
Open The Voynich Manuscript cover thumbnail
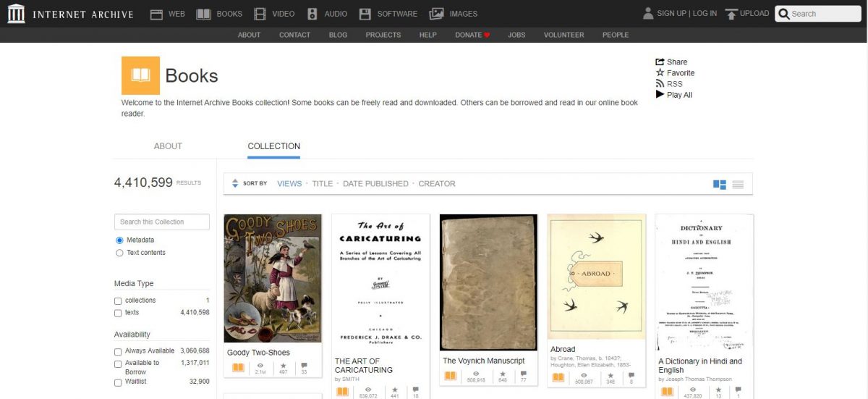click(x=488, y=282)
